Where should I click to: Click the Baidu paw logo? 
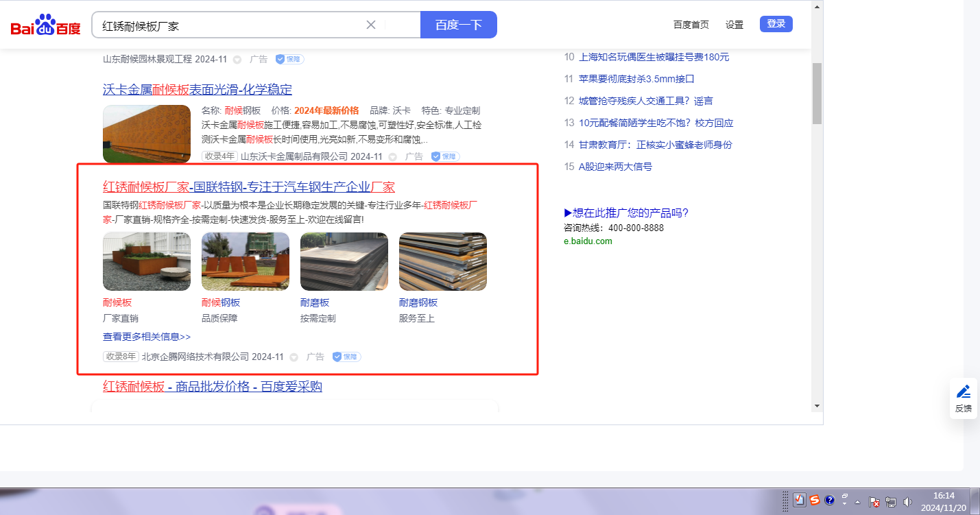45,25
